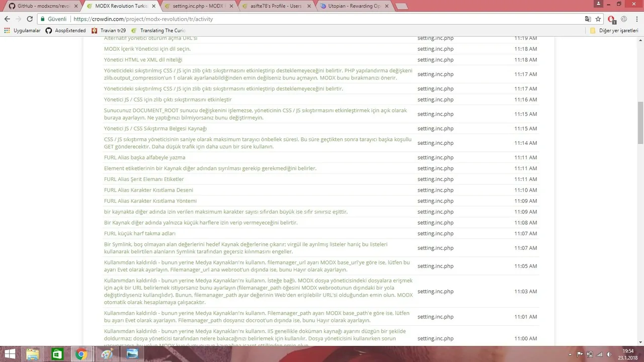Open 'Yönetici JS / CSS için zlib' entry

pos(168,100)
